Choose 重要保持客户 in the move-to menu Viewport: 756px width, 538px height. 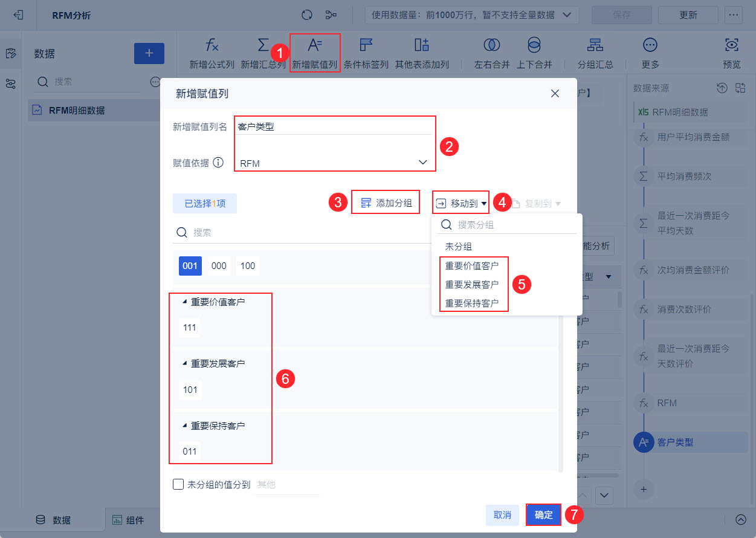coord(472,303)
